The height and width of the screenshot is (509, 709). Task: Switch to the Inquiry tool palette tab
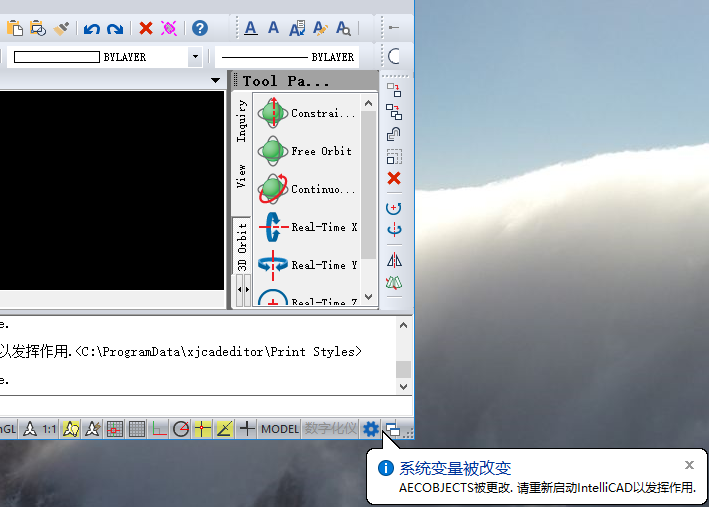pyautogui.click(x=242, y=121)
